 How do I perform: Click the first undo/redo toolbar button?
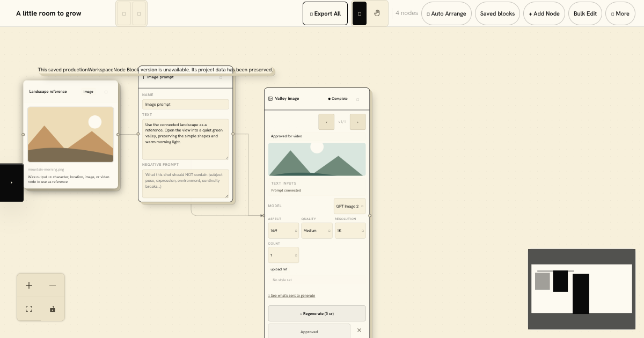(125, 13)
